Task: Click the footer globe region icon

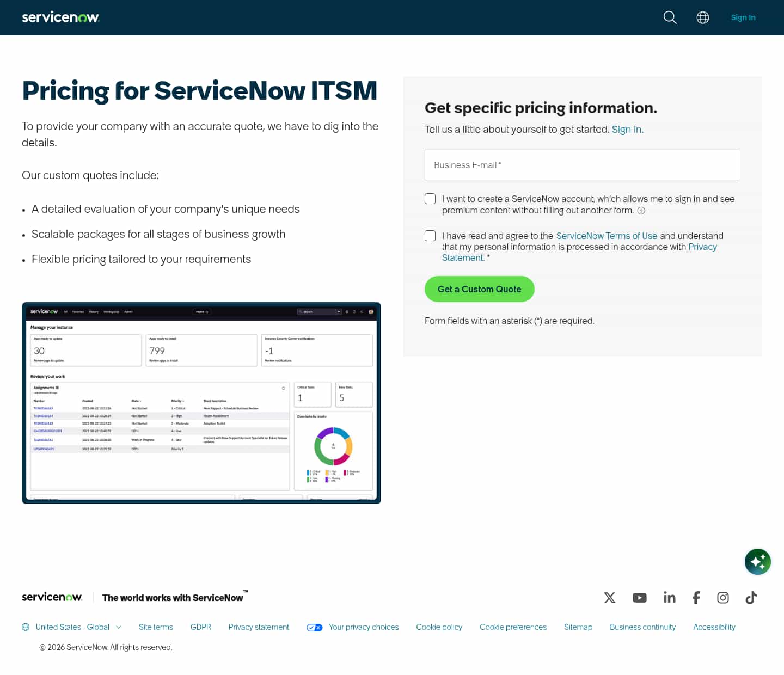Action: click(x=26, y=627)
